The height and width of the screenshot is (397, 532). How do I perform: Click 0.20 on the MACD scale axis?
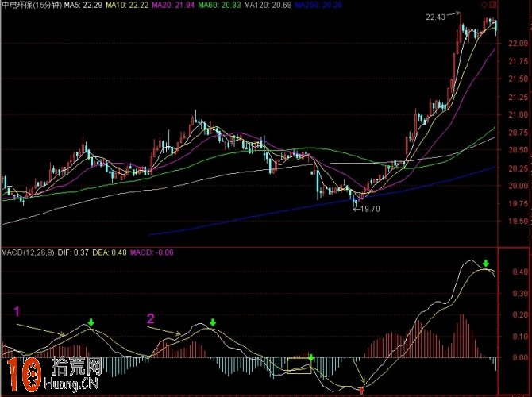[x=520, y=315]
